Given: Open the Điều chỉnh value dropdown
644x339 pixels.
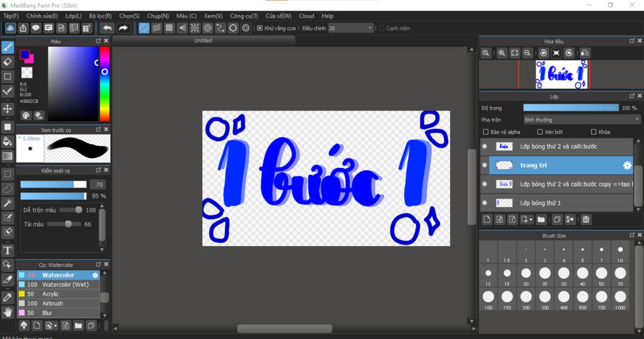Looking at the screenshot, I should pos(350,28).
